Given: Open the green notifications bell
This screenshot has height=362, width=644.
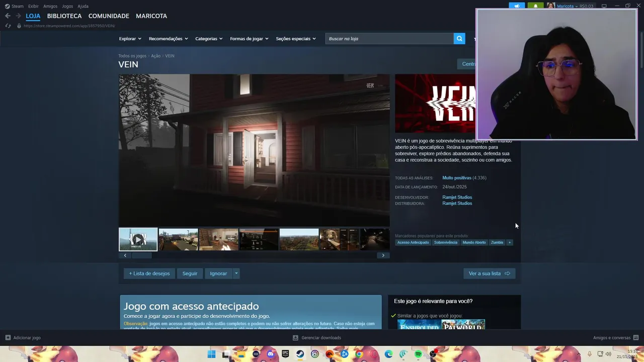Looking at the screenshot, I should click(535, 6).
